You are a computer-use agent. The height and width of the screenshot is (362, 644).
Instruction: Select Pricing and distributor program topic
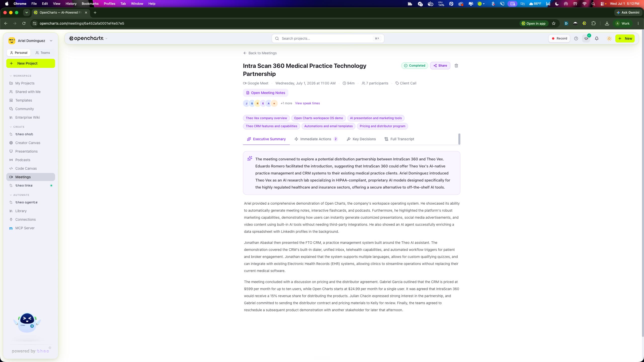382,126
